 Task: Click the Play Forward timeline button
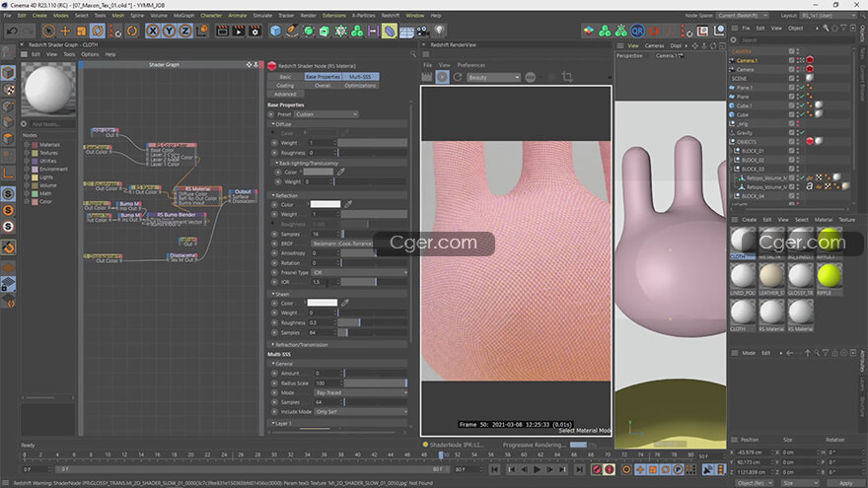(x=537, y=469)
